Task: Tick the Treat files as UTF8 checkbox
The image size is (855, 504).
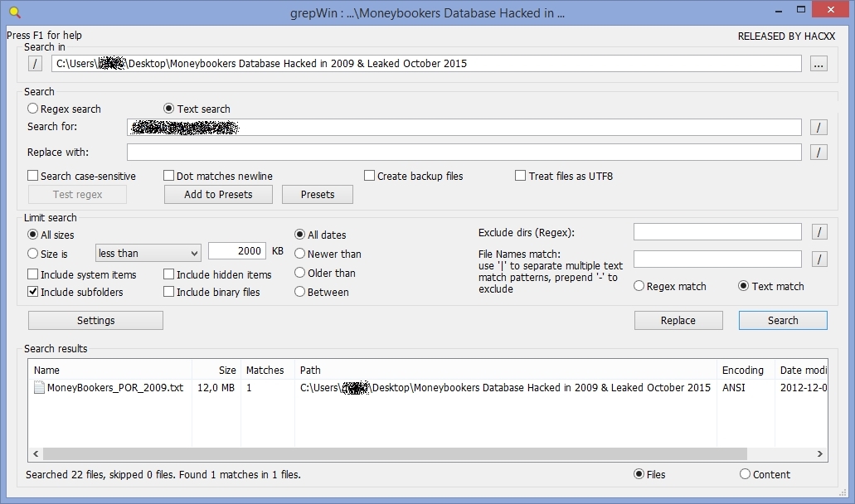Action: point(521,176)
